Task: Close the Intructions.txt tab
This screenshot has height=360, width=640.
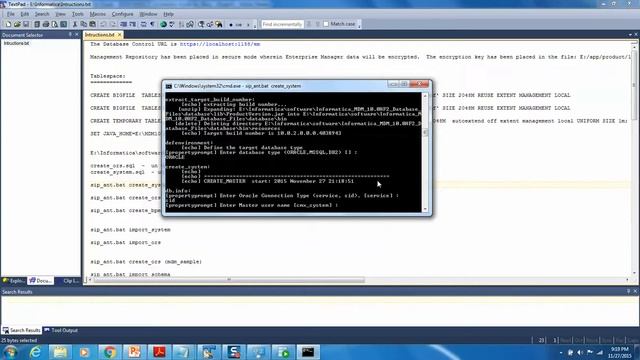Action: point(120,35)
